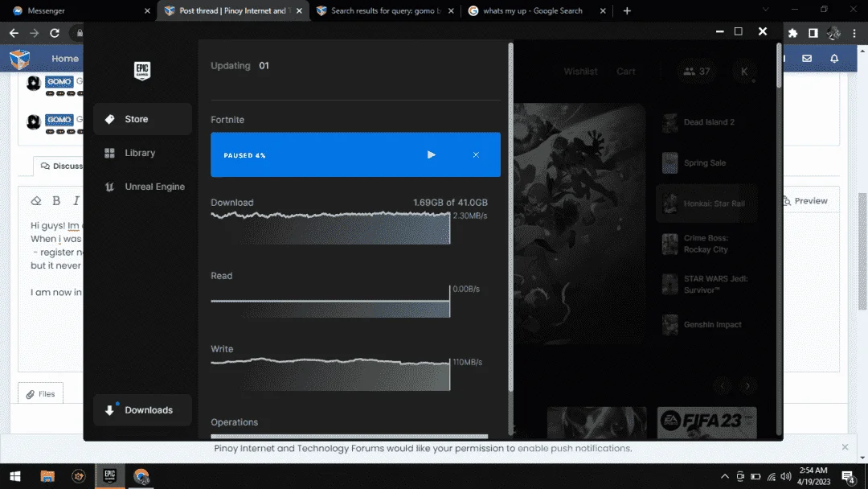Open the Chrome three-dot menu
868x489 pixels.
854,33
